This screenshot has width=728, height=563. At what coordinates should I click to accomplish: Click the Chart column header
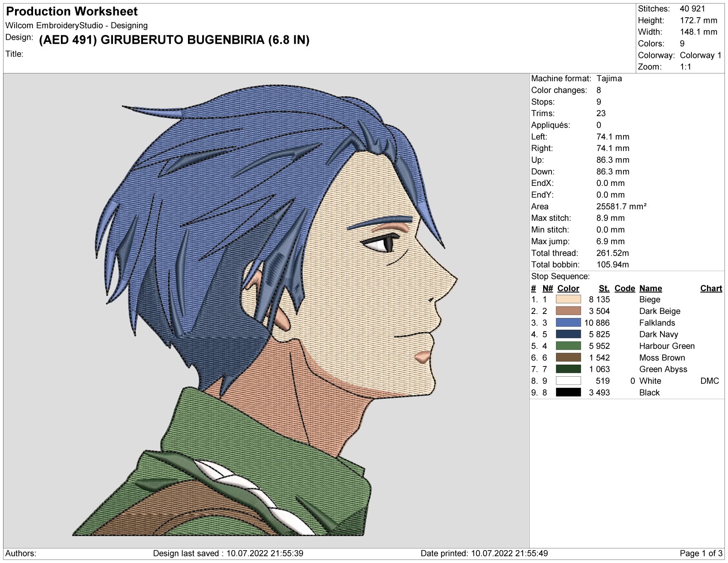(711, 288)
